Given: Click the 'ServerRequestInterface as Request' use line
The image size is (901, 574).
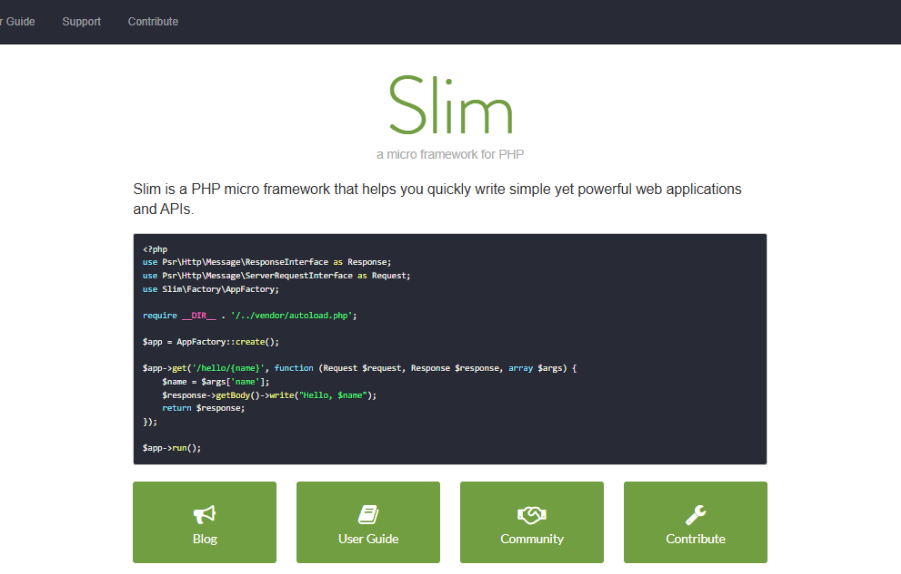Looking at the screenshot, I should point(276,276).
